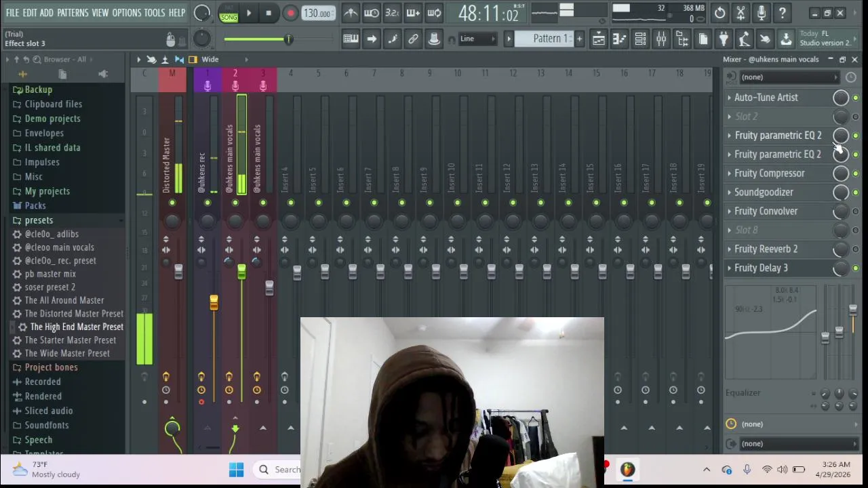This screenshot has width=868, height=488.
Task: Open the Line snap dropdown
Action: pyautogui.click(x=478, y=39)
